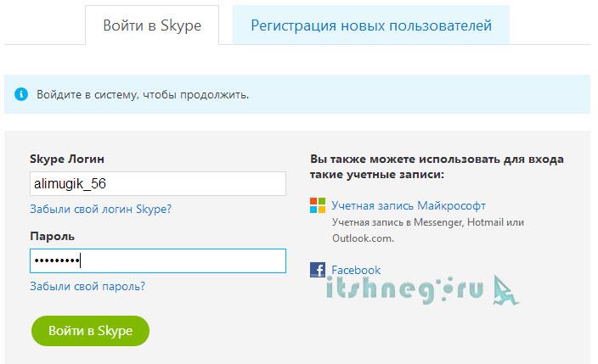Sign in via the Facebook link
Viewport: 598px width, 364px height.
(x=356, y=271)
